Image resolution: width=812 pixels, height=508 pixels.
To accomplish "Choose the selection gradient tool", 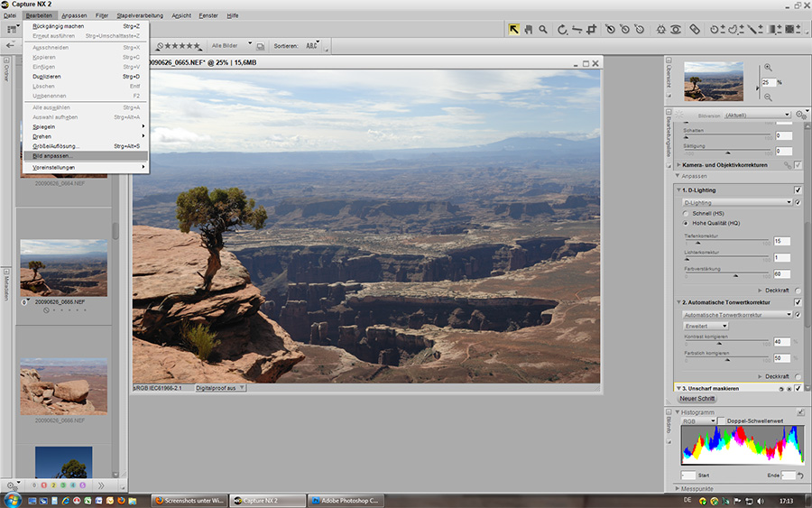I will point(774,30).
